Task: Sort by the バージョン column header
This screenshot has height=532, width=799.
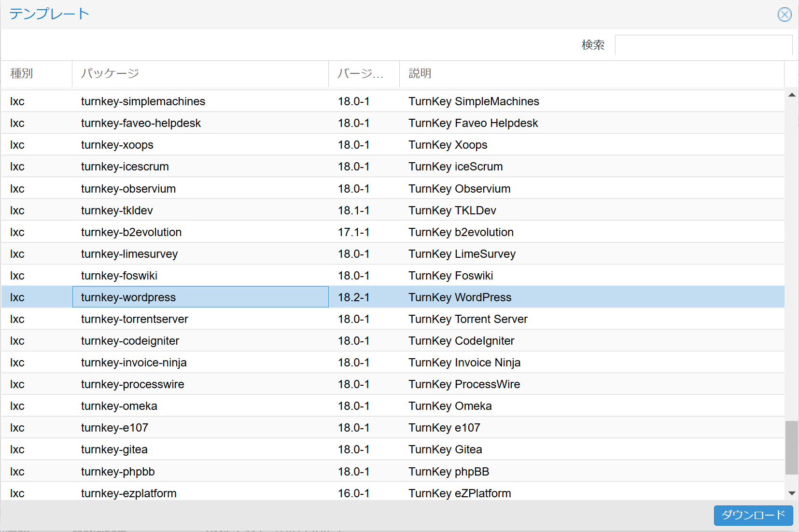Action: [364, 73]
